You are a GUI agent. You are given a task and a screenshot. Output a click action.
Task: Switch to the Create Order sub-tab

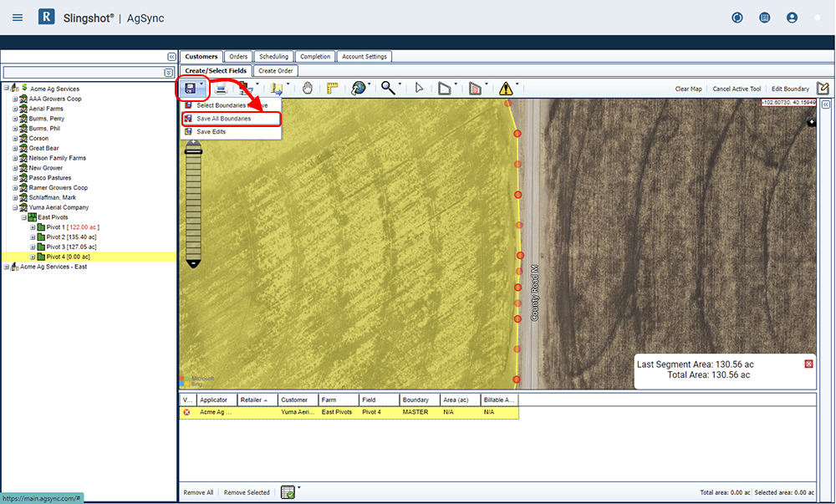[x=276, y=71]
